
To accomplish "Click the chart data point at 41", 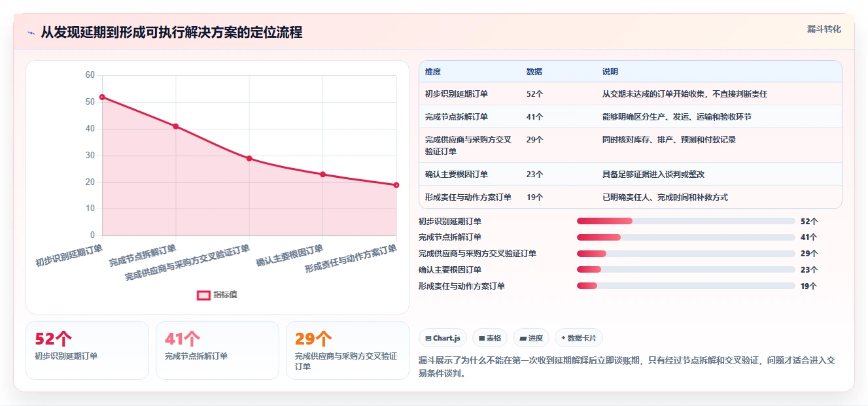I will coord(176,126).
